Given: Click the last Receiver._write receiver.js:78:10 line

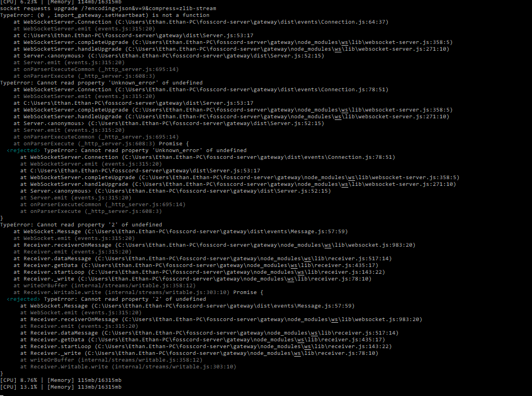Looking at the screenshot, I should click(x=199, y=353).
